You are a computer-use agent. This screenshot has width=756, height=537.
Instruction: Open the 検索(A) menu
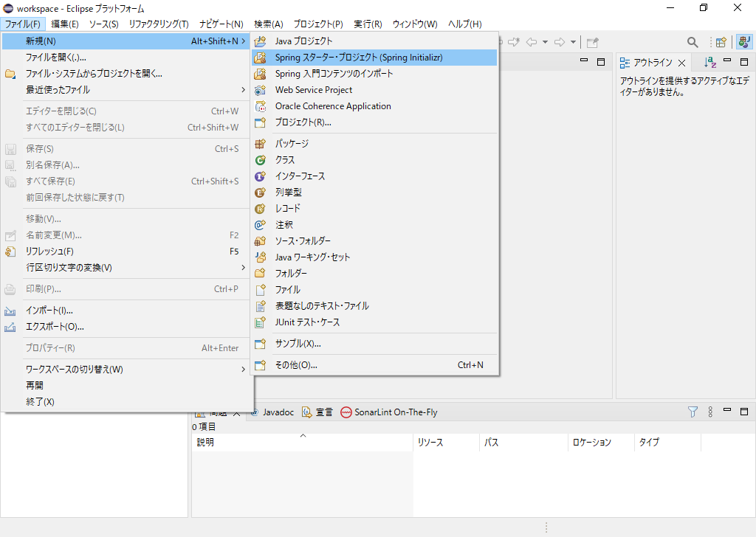click(269, 24)
